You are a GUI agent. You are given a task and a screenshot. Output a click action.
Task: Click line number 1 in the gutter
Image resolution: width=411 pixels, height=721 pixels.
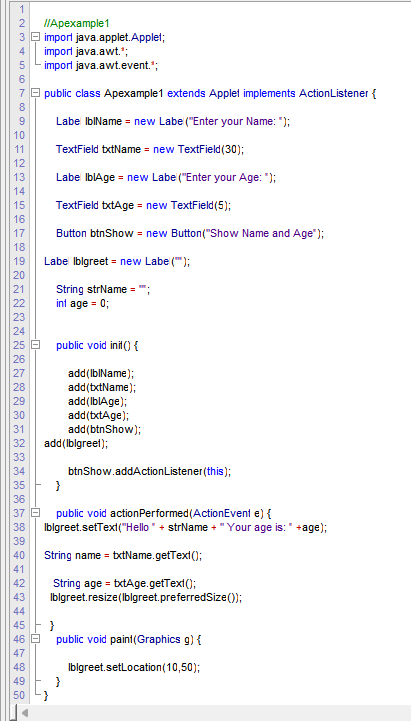tap(22, 10)
